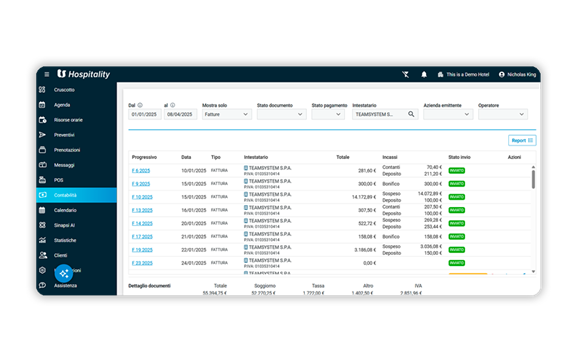The width and height of the screenshot is (576, 362).
Task: Open invoice link F 23.2025
Action: (142, 263)
